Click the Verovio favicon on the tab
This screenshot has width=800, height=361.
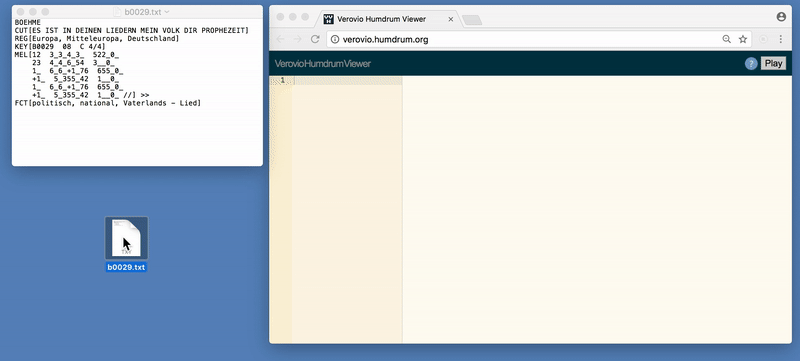329,19
